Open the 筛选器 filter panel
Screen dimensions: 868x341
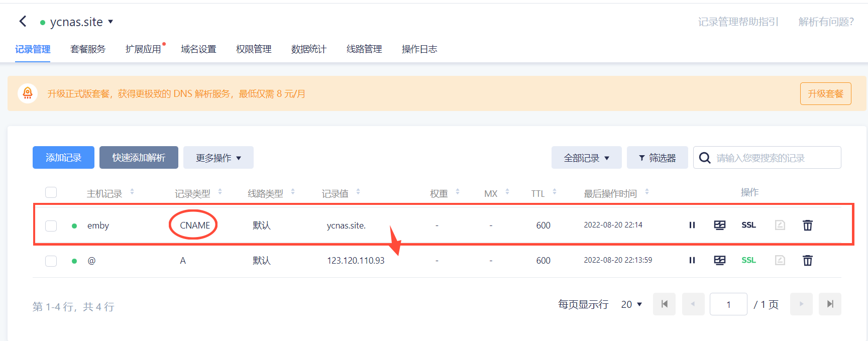coord(658,158)
